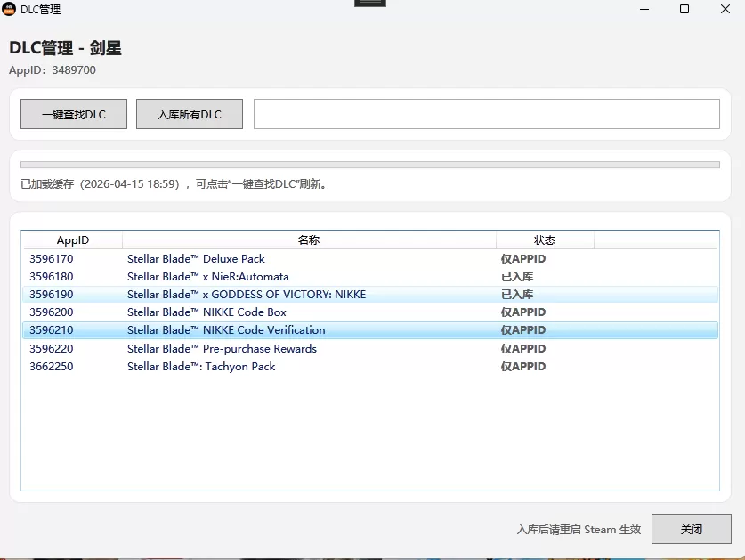745x560 pixels.
Task: Select the NIKKE Code Box row
Action: point(206,312)
